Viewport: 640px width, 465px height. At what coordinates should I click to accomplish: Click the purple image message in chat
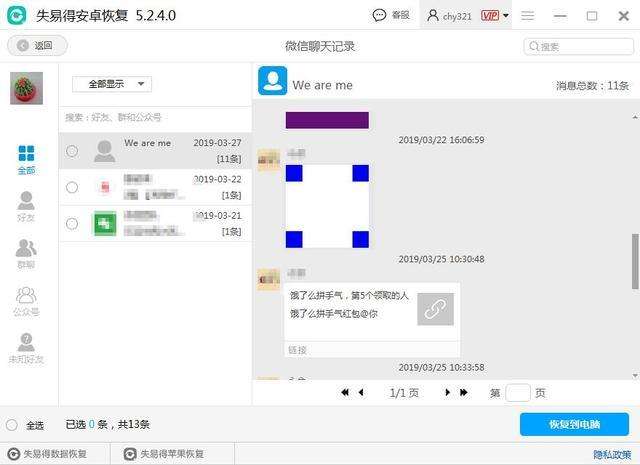click(x=327, y=120)
